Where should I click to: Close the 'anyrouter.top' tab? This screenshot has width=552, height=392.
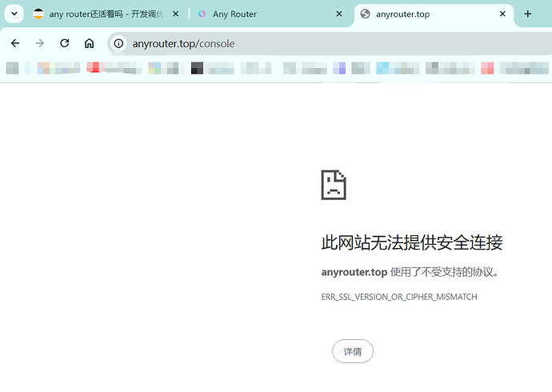tap(502, 14)
